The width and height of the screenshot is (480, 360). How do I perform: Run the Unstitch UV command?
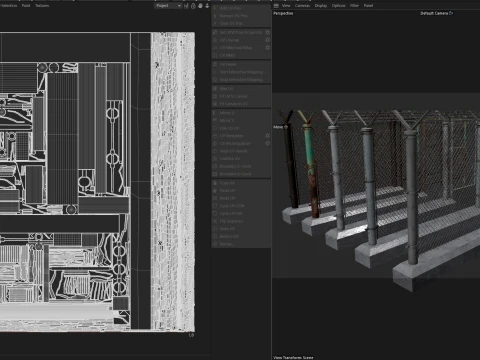click(x=241, y=159)
